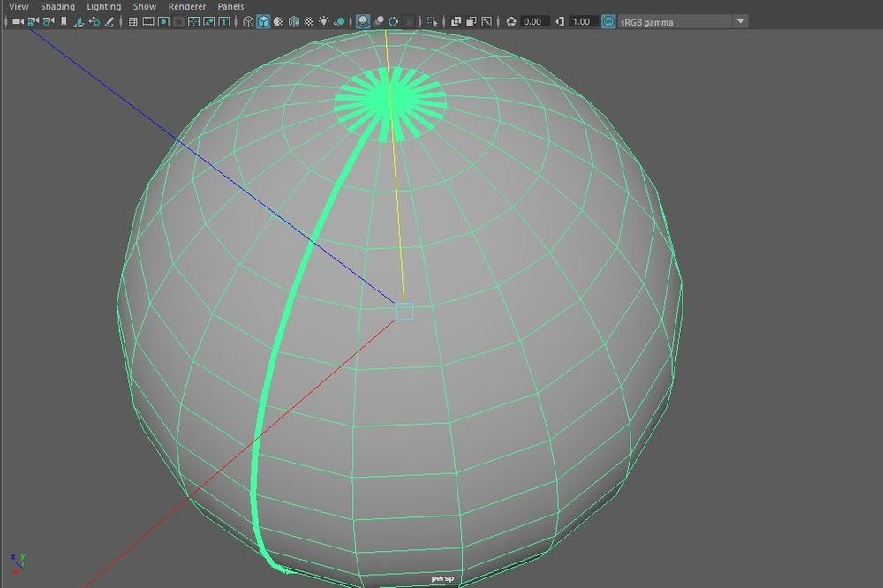The width and height of the screenshot is (883, 588).
Task: Click the Shadows icon
Action: (x=339, y=21)
